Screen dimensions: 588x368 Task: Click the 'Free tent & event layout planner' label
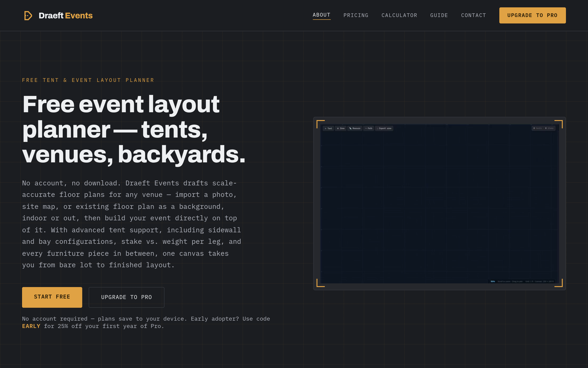pyautogui.click(x=88, y=80)
